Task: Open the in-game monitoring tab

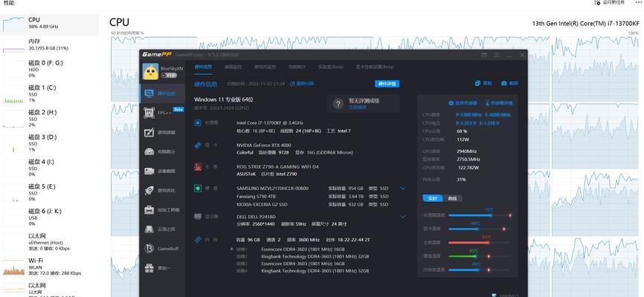Action: [x=265, y=67]
